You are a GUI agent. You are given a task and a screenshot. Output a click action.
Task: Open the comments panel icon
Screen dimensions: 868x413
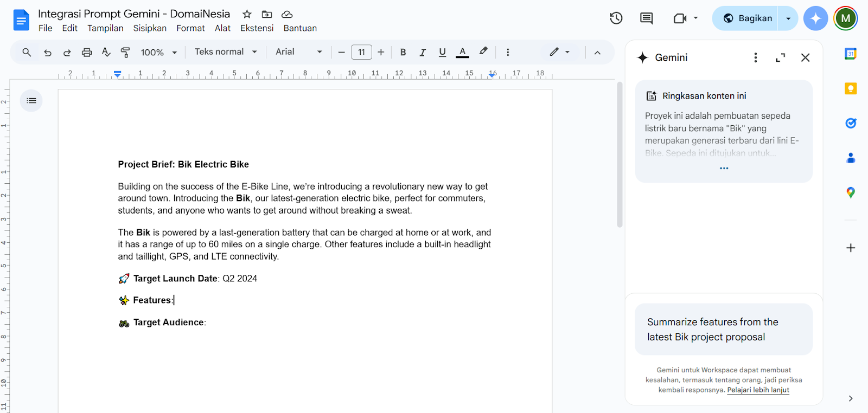click(x=646, y=18)
